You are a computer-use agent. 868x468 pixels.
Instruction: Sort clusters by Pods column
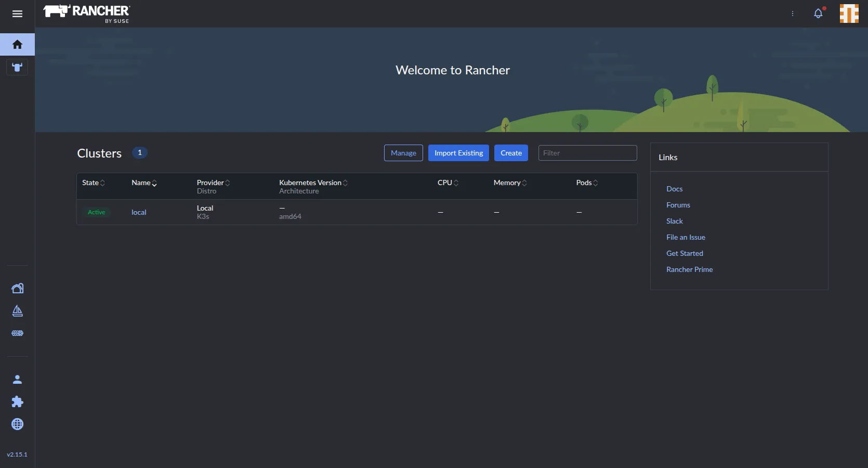pyautogui.click(x=587, y=183)
